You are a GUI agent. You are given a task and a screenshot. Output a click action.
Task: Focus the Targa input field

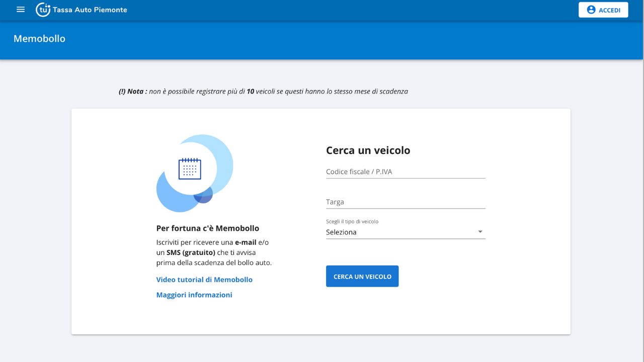(406, 202)
